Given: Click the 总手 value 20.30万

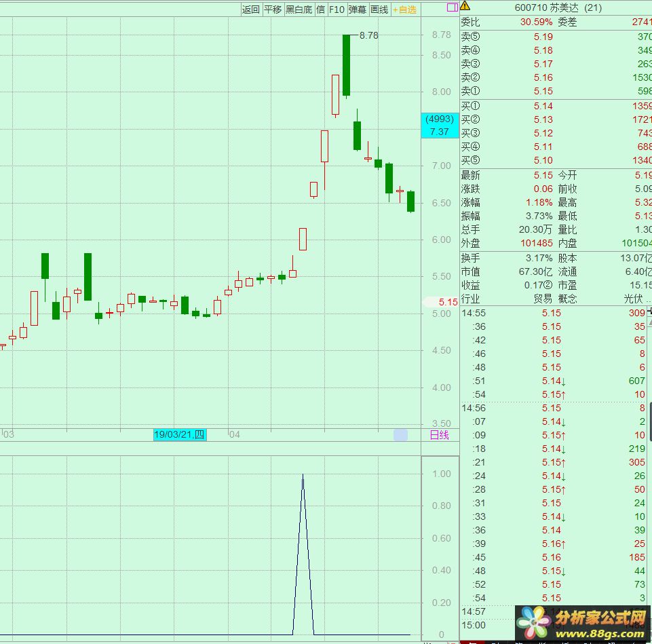Looking at the screenshot, I should (535, 229).
